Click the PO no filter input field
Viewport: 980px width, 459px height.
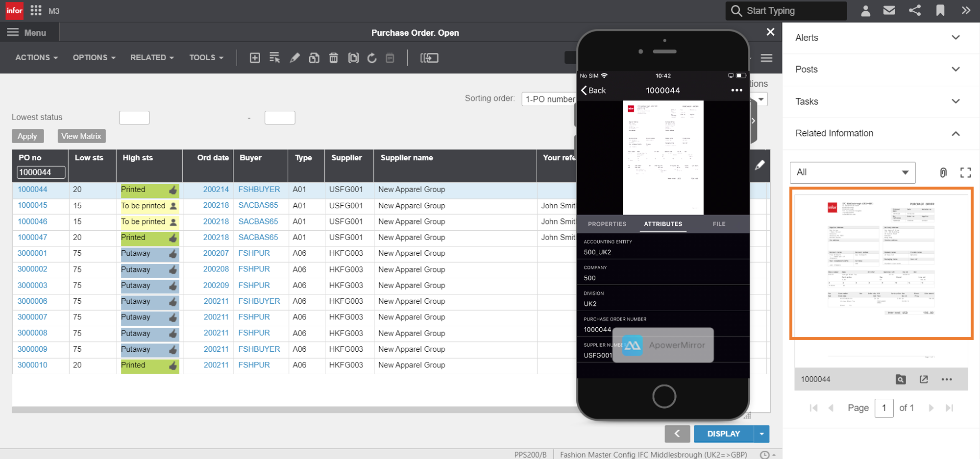41,172
